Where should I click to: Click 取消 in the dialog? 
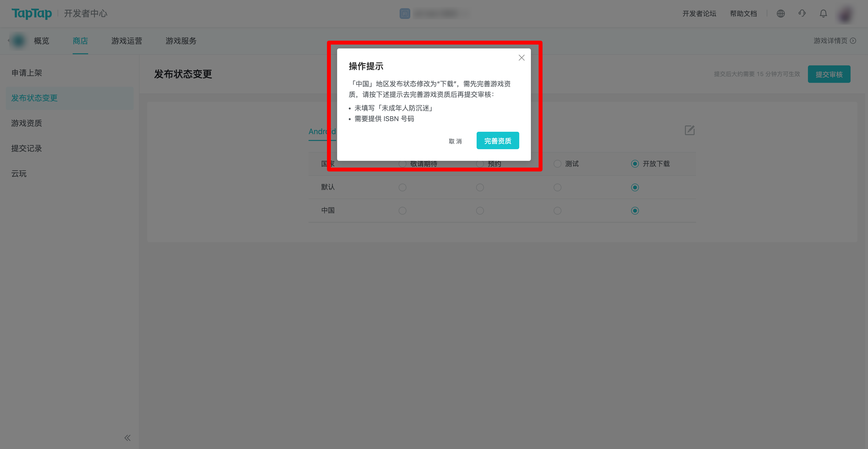point(455,141)
